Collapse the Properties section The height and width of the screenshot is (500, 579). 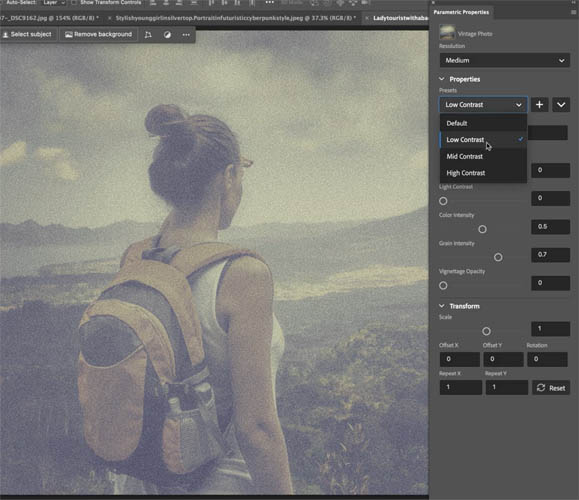[442, 79]
